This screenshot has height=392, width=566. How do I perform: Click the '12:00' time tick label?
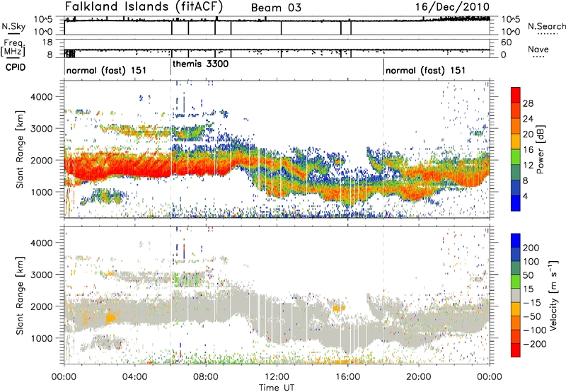pos(277,377)
